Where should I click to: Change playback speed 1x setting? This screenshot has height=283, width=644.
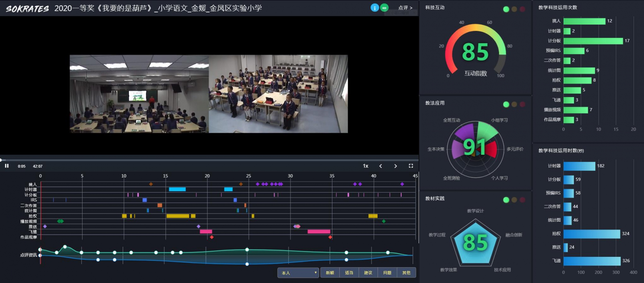[365, 166]
